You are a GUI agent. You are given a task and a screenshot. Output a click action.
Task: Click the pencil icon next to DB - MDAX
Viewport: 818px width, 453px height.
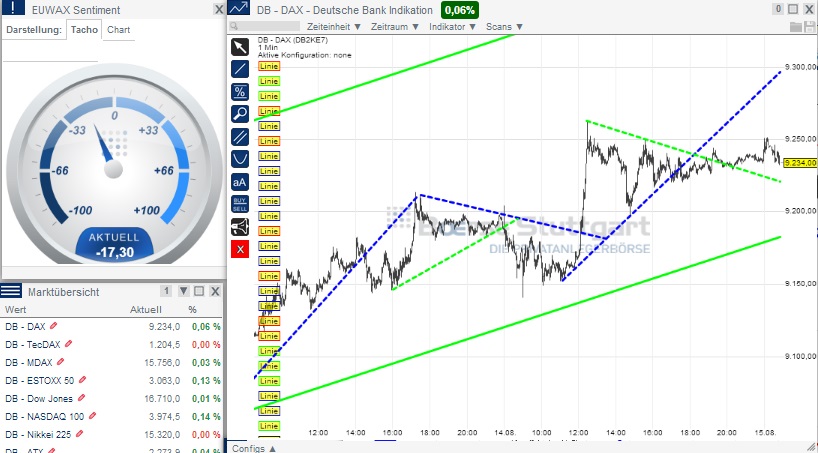[61, 362]
